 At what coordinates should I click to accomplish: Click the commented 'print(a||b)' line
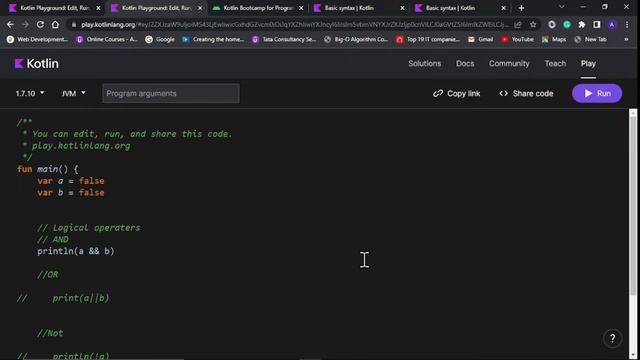pos(63,298)
